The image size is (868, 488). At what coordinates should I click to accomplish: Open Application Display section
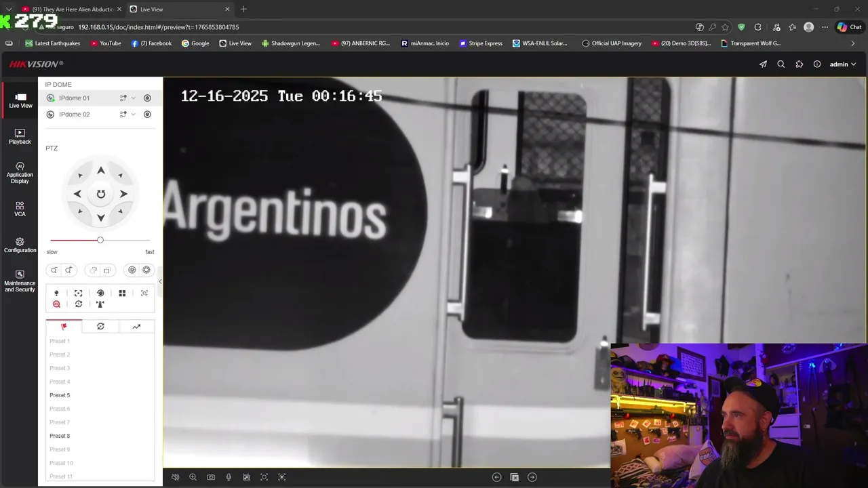click(20, 173)
